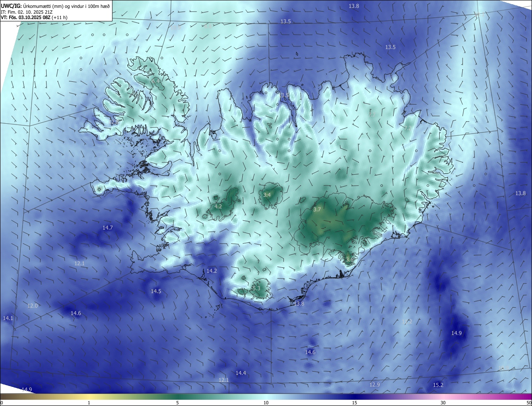The height and width of the screenshot is (406, 532).
Task: Click the '5' tick on the colour scale
Action: point(177,403)
